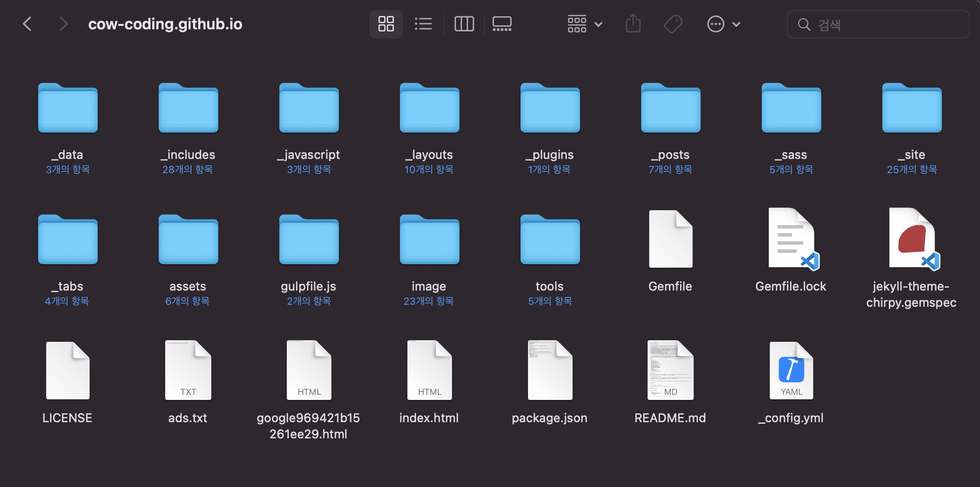Open the Tags icon
The image size is (980, 487).
pos(672,24)
